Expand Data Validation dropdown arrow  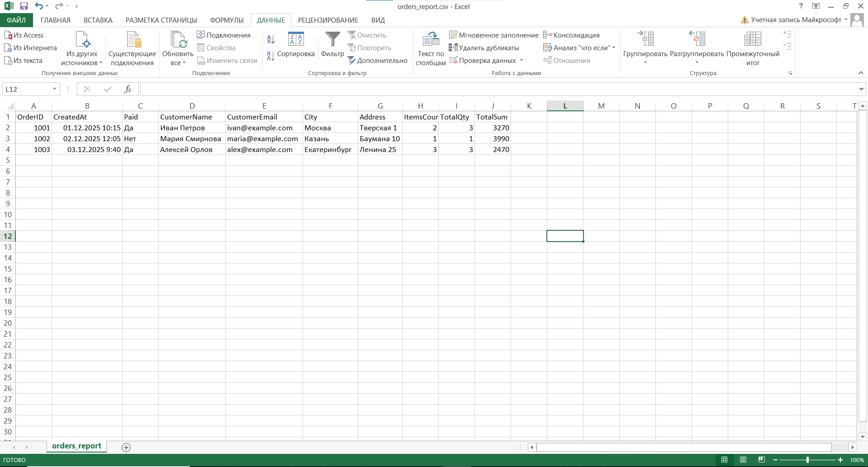pyautogui.click(x=522, y=61)
